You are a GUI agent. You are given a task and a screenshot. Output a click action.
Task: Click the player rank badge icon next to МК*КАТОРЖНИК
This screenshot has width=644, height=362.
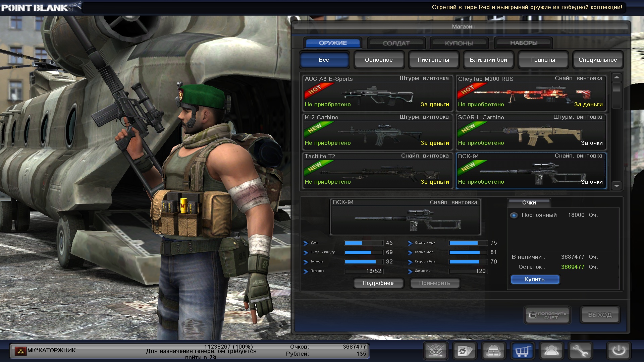(x=20, y=351)
